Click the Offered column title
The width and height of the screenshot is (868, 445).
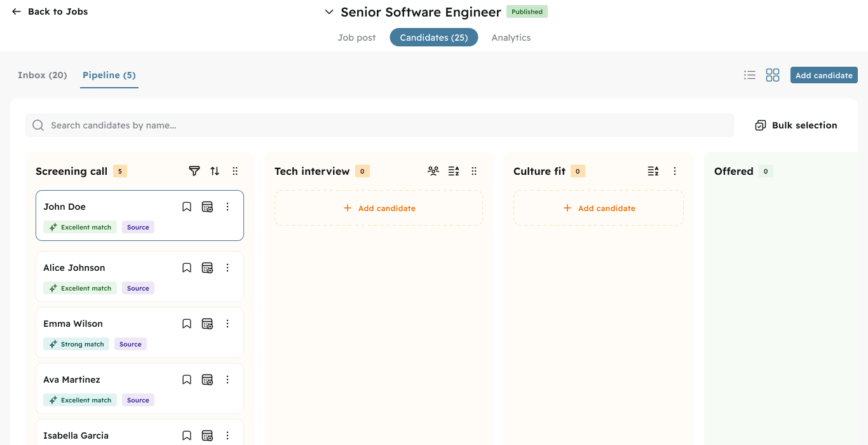click(x=734, y=171)
